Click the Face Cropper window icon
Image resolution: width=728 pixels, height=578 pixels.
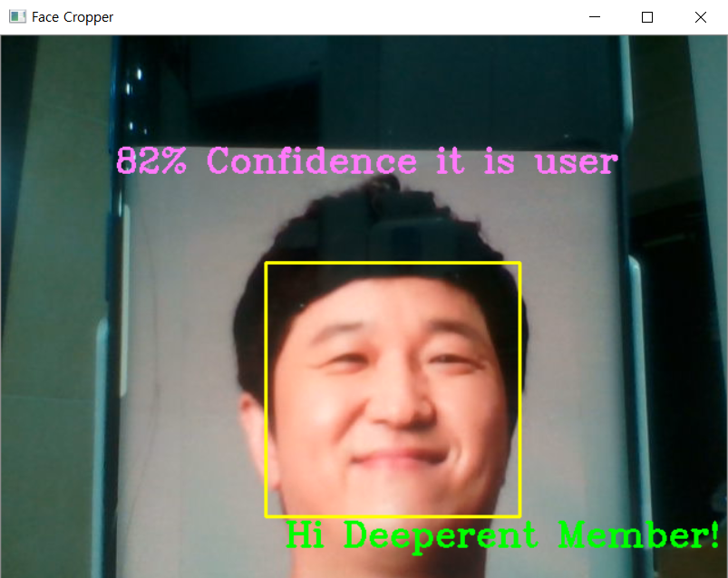17,17
